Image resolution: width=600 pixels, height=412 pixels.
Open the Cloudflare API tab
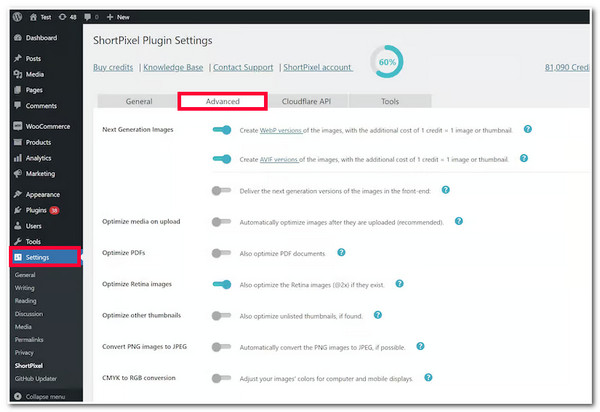(307, 101)
